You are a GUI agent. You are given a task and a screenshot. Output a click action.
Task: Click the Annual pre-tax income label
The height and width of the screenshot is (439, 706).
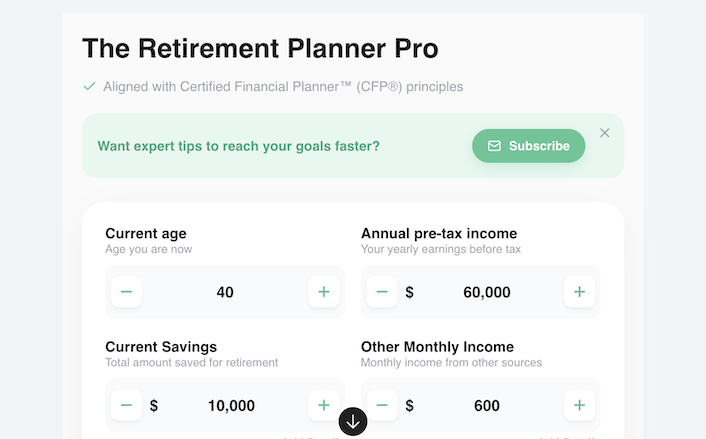click(439, 234)
